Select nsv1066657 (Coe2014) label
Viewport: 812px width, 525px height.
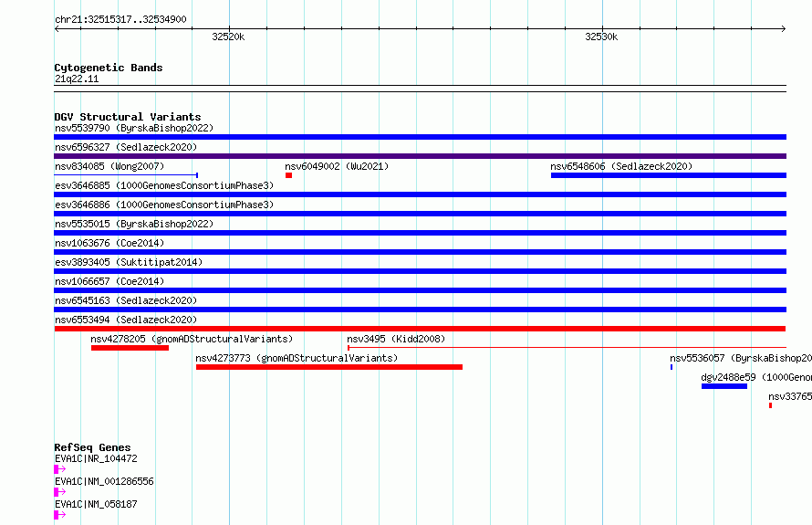(109, 281)
